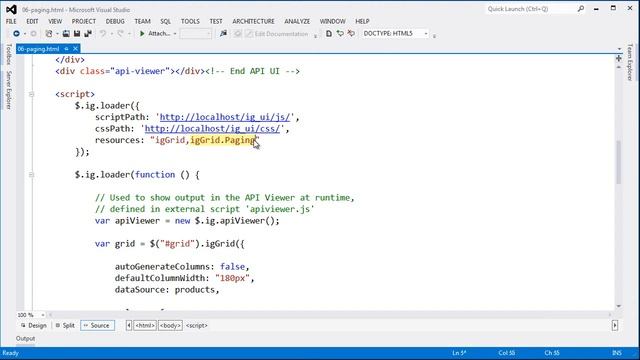Click the Visual Studio logo icon
The height and width of the screenshot is (360, 640).
pos(11,9)
